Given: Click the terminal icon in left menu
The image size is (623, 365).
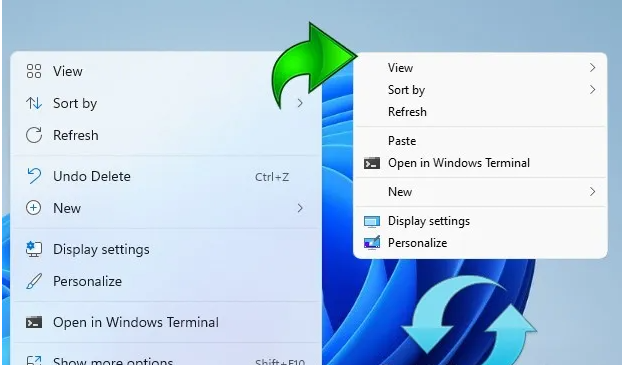Looking at the screenshot, I should click(x=34, y=322).
